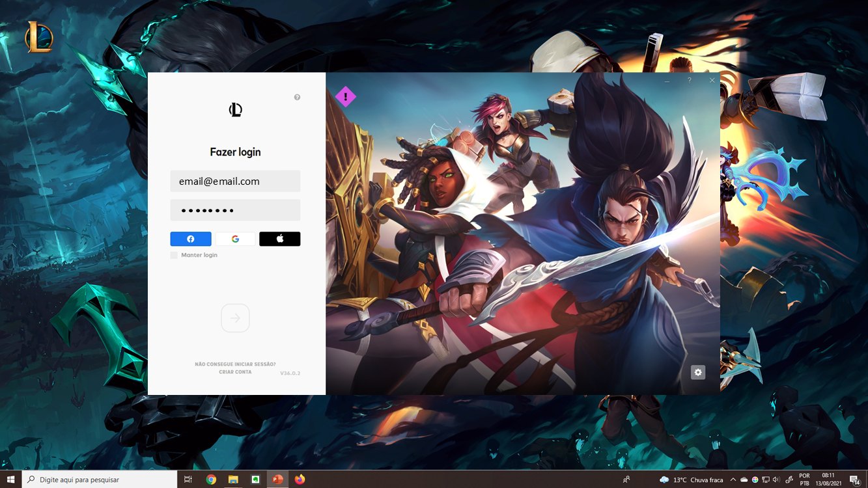Click the pen tray icon
The height and width of the screenshot is (488, 868).
click(789, 480)
